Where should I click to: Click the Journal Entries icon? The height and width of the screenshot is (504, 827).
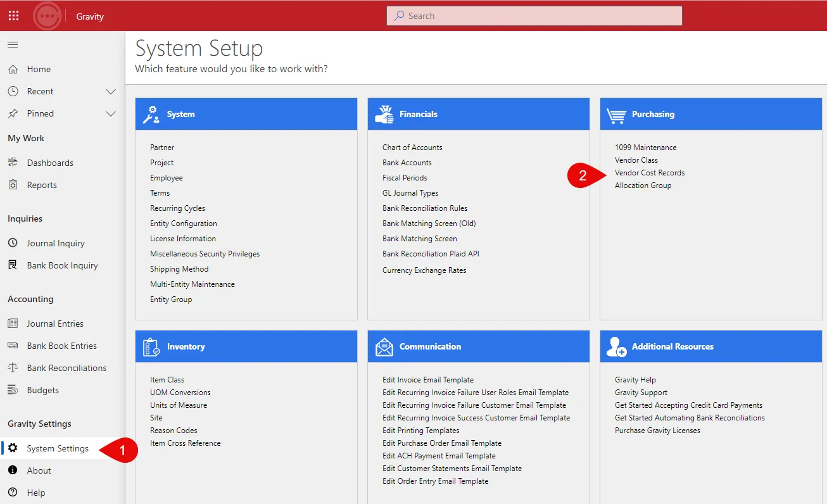point(13,324)
